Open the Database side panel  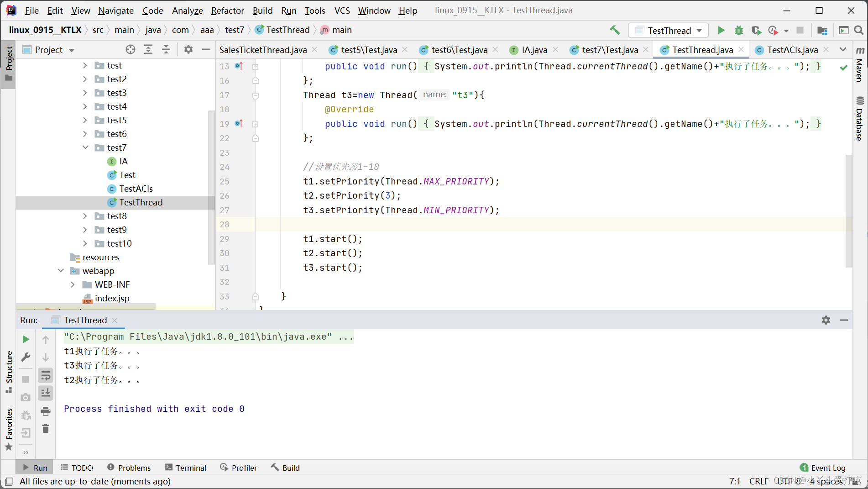(860, 118)
